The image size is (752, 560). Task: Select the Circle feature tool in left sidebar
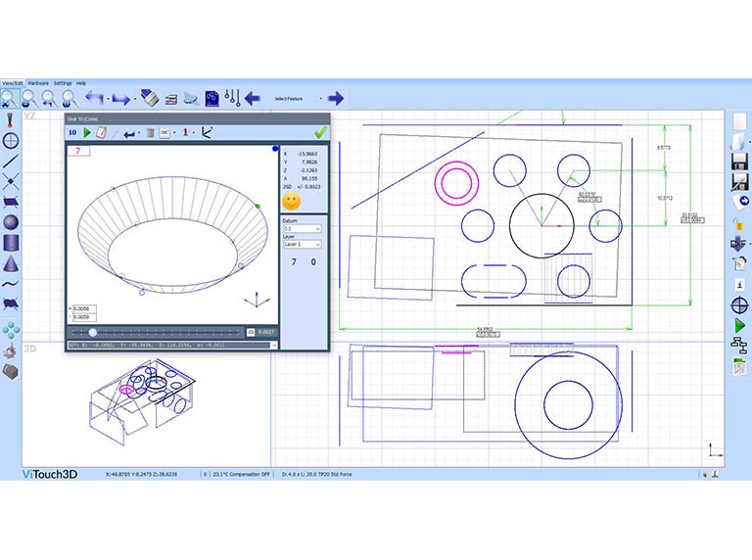[11, 141]
